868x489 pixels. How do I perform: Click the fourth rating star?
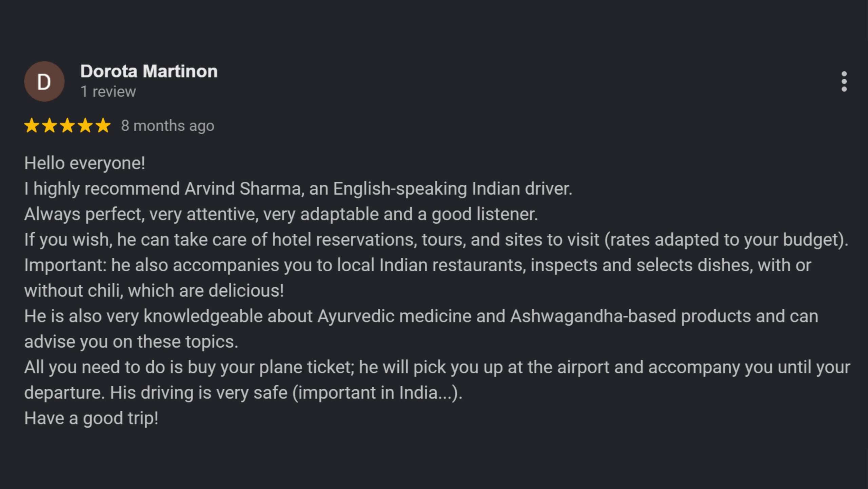tap(85, 125)
